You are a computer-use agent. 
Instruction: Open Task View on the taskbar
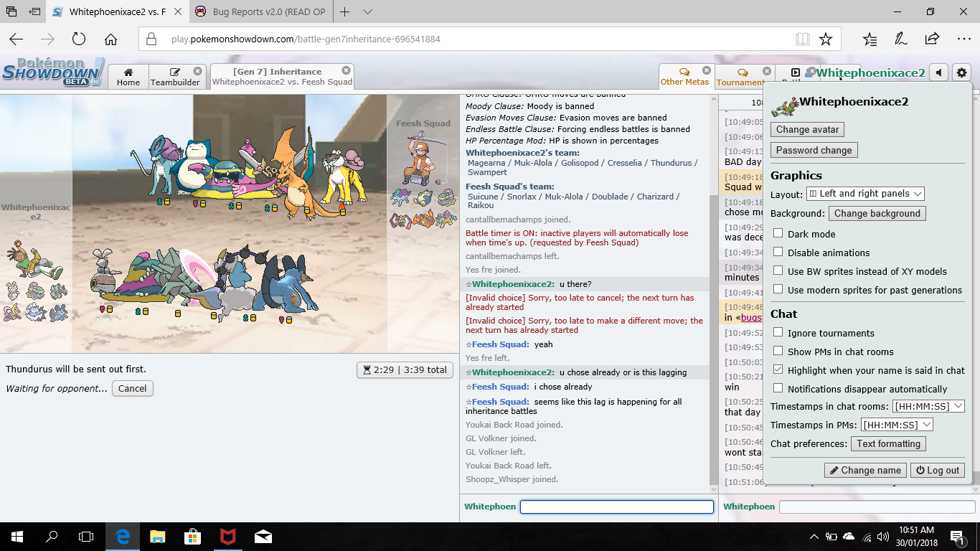pyautogui.click(x=86, y=536)
